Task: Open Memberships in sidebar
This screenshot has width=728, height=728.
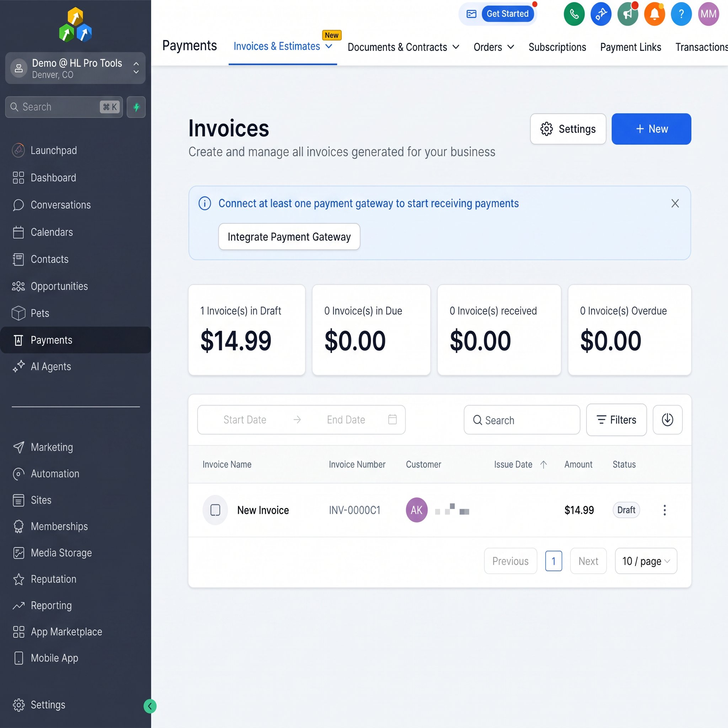Action: pyautogui.click(x=50, y=526)
